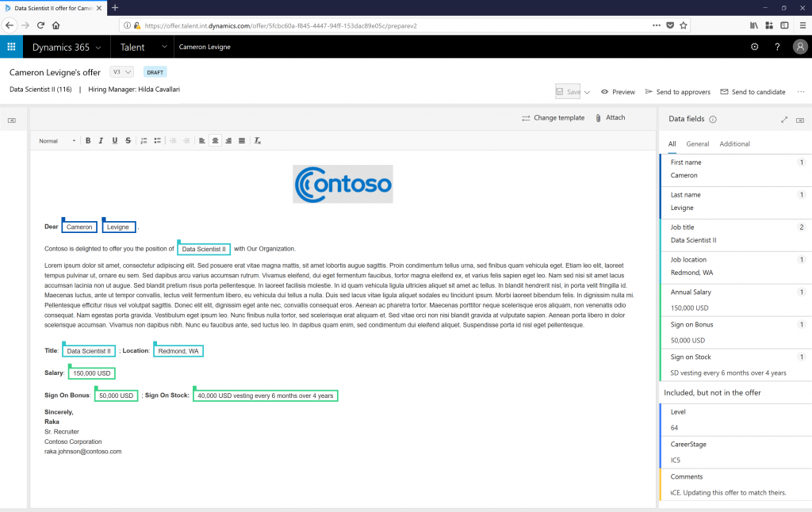Viewport: 812px width, 512px height.
Task: Open the Settings gear in header
Action: (754, 47)
